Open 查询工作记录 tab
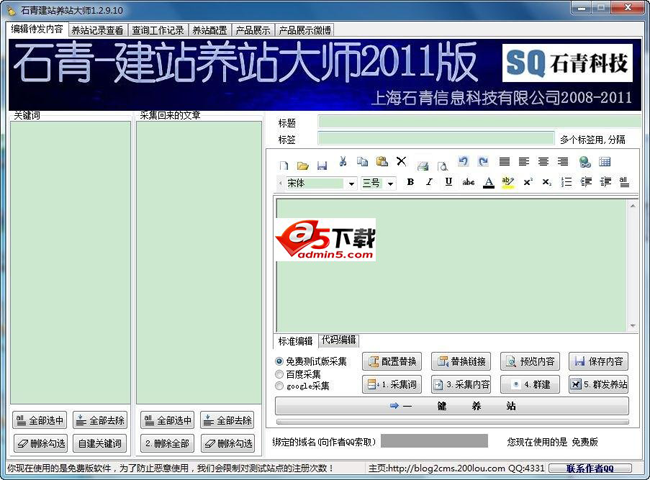The width and height of the screenshot is (650, 480). 158,30
